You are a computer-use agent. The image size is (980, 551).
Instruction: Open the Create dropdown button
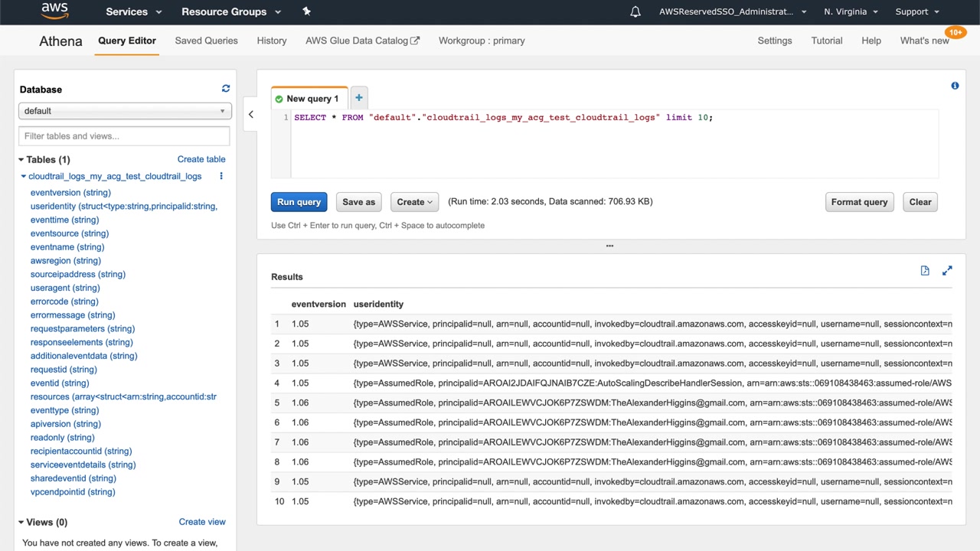tap(414, 202)
